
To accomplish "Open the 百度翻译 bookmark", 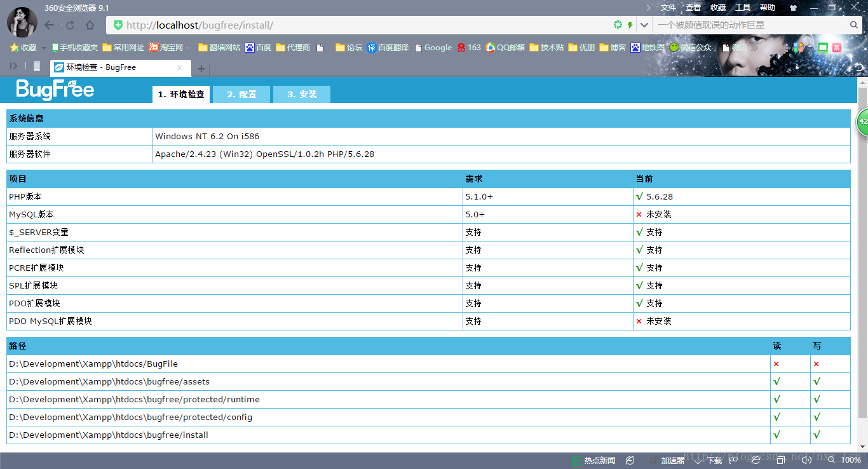I will pyautogui.click(x=388, y=48).
